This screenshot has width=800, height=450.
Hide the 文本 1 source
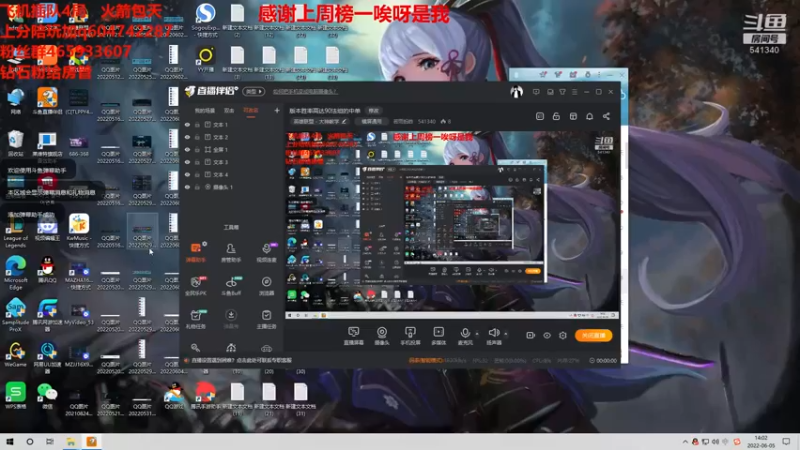pos(187,124)
